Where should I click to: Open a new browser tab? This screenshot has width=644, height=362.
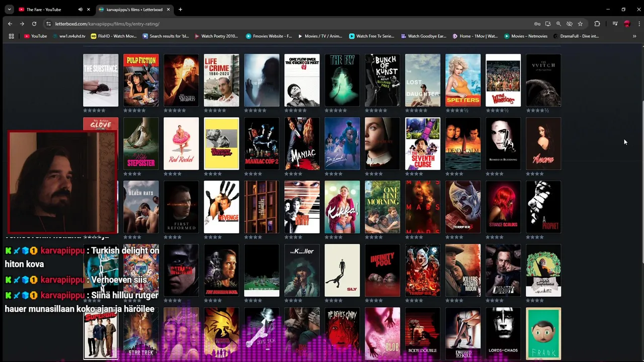click(x=180, y=10)
